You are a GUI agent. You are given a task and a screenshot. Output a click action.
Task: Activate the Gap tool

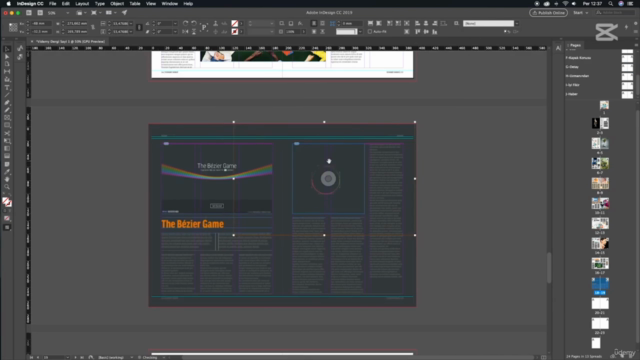(7, 71)
